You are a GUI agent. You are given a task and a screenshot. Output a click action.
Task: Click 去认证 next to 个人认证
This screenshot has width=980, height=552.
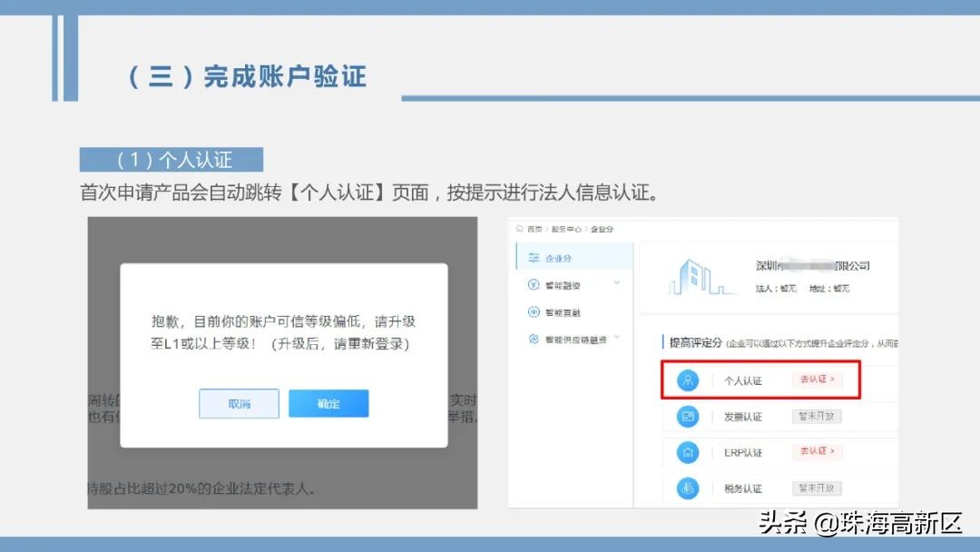(x=817, y=379)
